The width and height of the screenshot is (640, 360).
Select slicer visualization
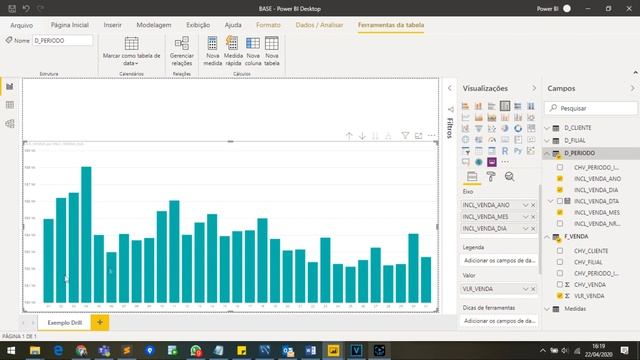click(x=465, y=151)
